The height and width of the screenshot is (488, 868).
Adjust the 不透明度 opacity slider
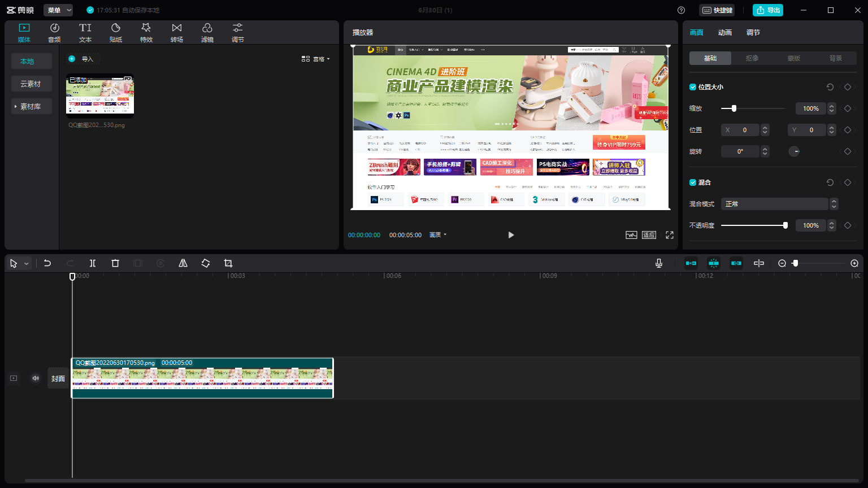pyautogui.click(x=754, y=225)
